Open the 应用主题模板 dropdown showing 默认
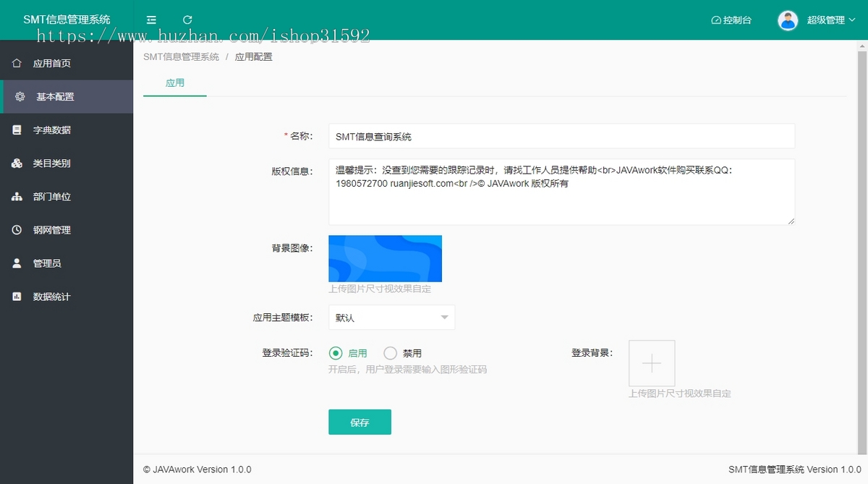This screenshot has height=484, width=868. pos(391,317)
